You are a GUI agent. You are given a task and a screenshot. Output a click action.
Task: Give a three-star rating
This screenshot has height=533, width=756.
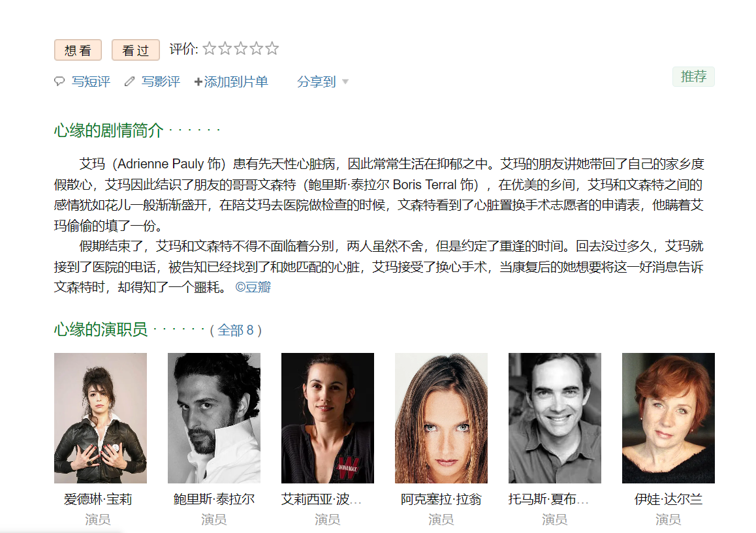(241, 49)
